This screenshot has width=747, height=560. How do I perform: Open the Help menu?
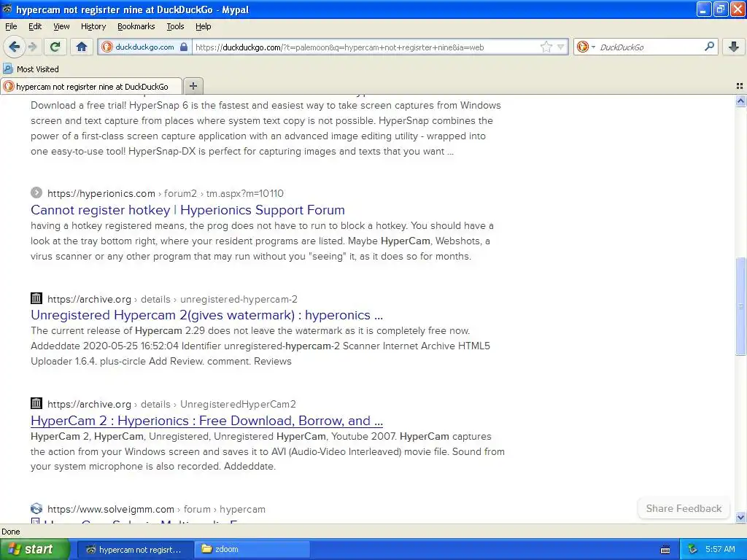[203, 26]
